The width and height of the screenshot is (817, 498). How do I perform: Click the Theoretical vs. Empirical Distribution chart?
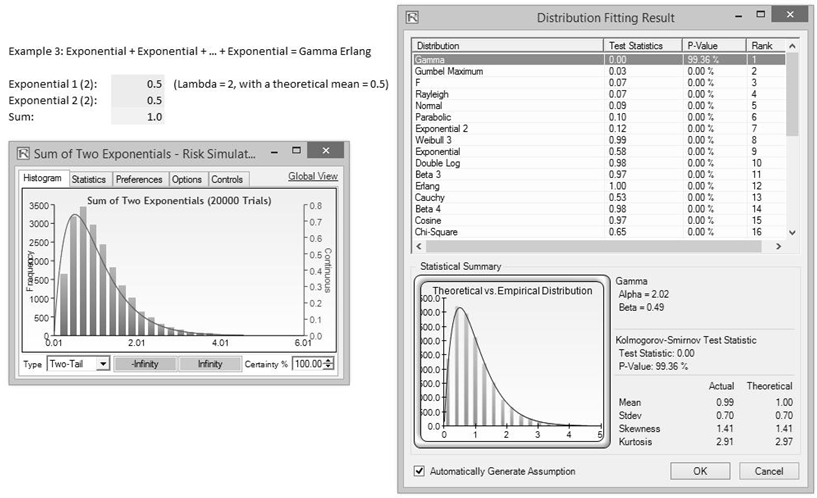(512, 362)
